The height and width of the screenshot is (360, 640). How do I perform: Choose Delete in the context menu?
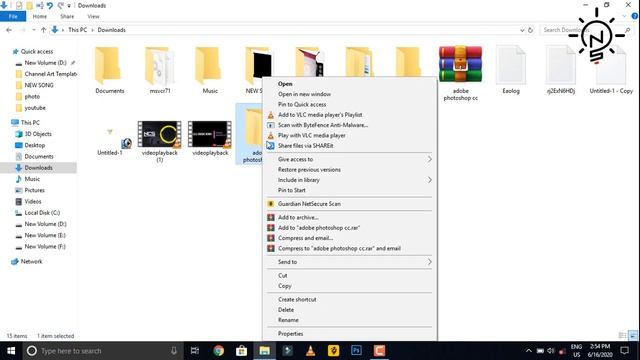286,310
